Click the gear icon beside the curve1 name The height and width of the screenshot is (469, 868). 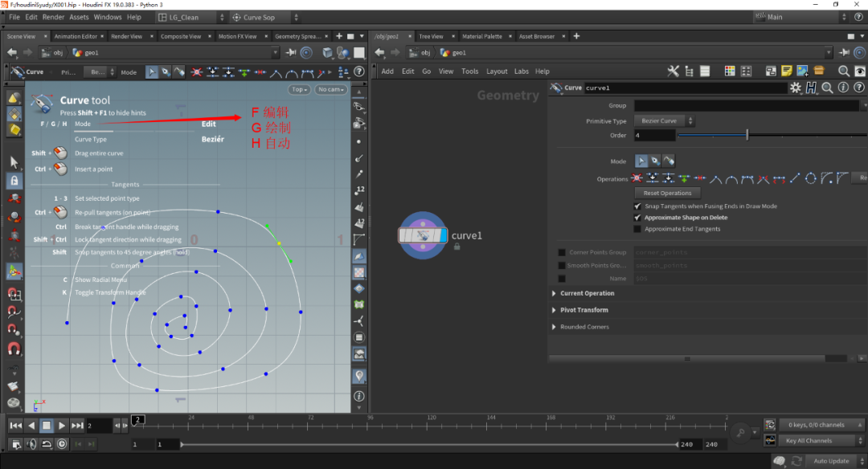tap(795, 88)
